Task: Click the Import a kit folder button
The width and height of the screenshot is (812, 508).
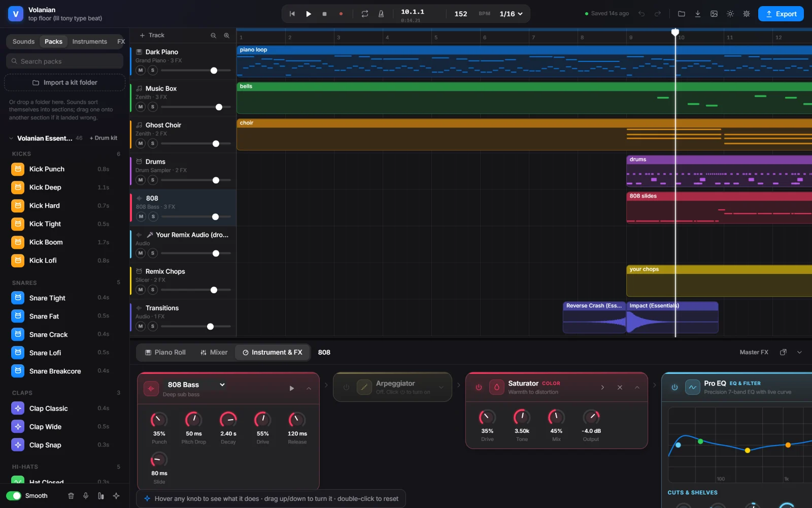Action: 65,82
